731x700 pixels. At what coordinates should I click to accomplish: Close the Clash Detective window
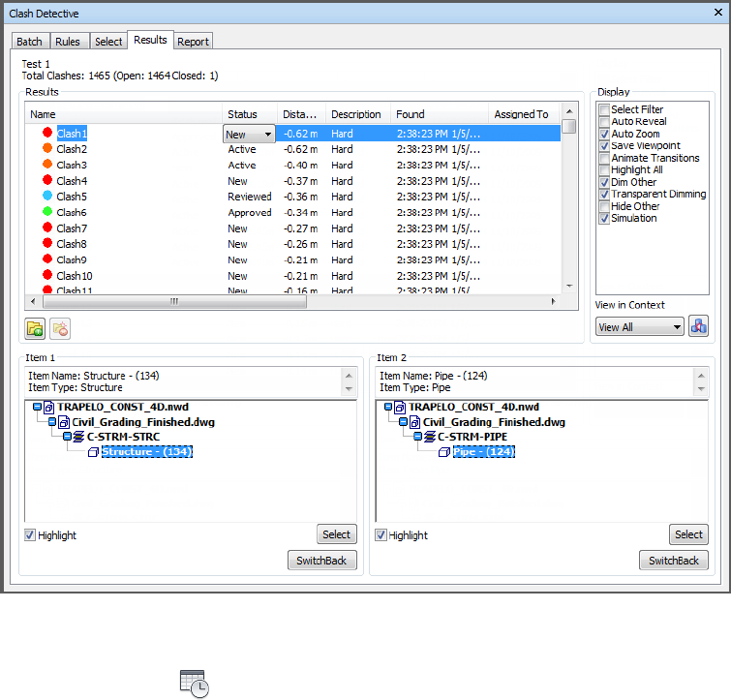coord(718,13)
